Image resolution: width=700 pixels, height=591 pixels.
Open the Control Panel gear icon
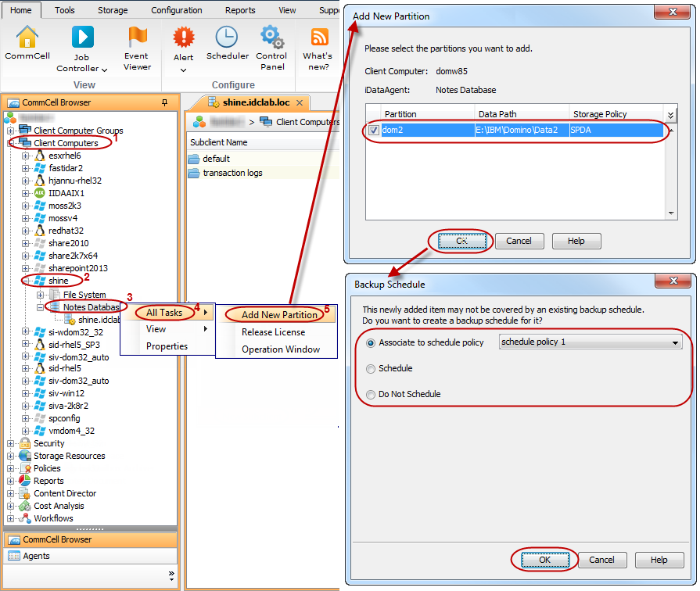pos(272,37)
